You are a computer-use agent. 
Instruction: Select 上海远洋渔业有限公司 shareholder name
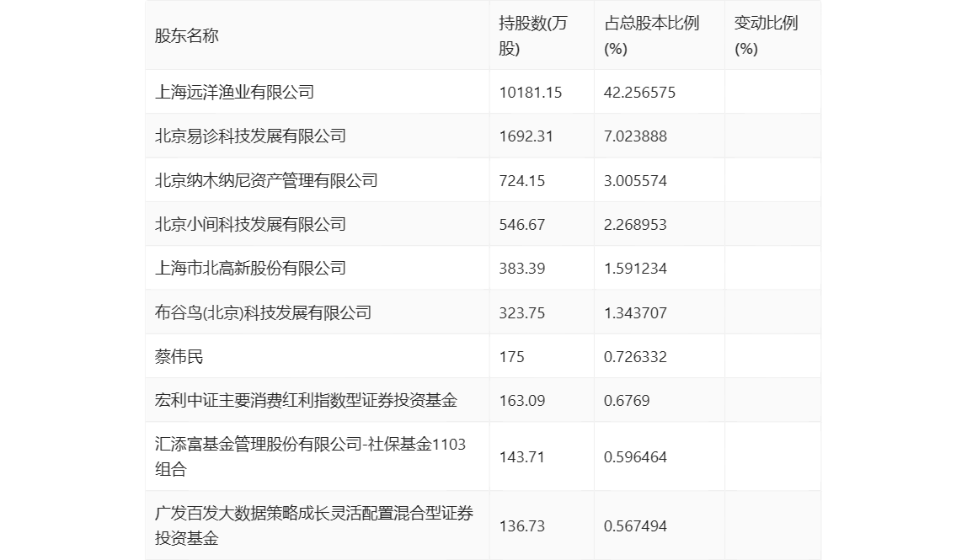(234, 93)
